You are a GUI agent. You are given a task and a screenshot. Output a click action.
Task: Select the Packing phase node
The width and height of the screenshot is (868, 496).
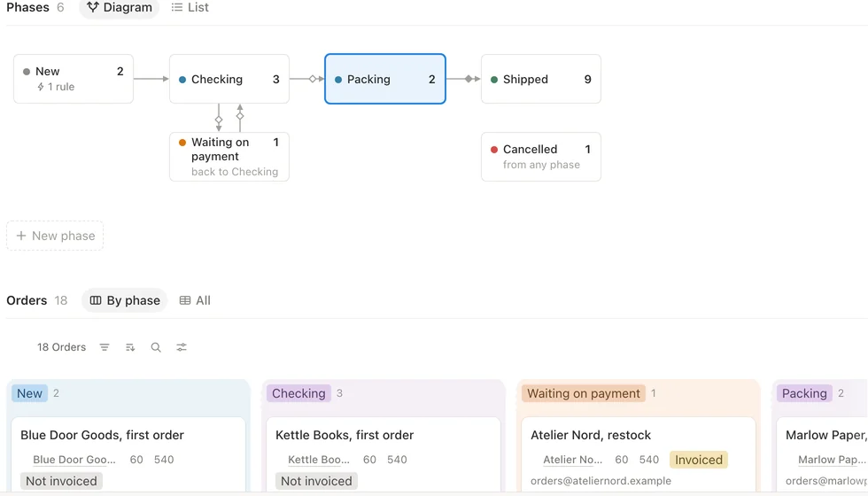click(384, 79)
